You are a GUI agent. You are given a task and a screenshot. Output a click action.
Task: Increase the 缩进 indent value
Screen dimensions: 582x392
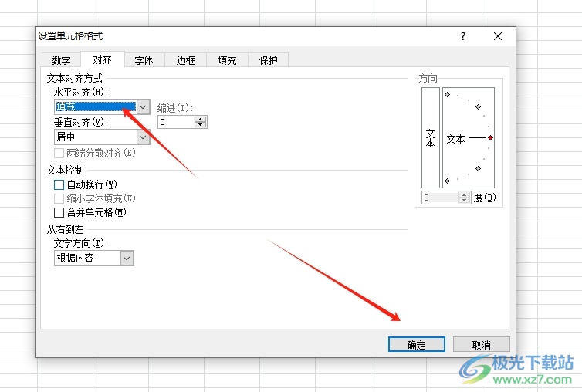click(x=201, y=119)
